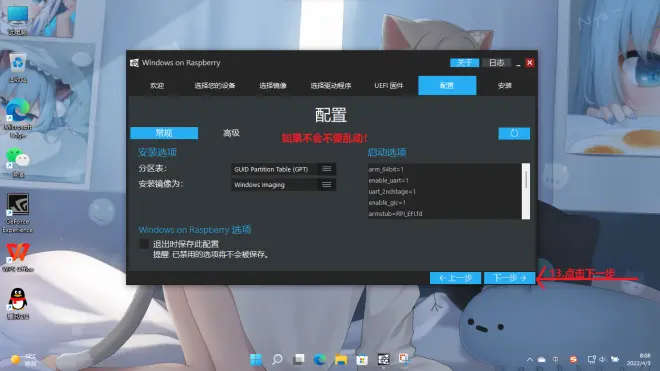Launch the QQ penguin desktop shortcut
This screenshot has height=371, width=660.
click(18, 304)
